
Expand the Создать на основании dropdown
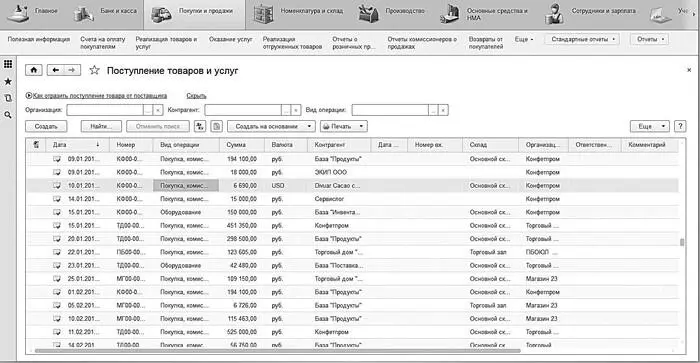271,126
